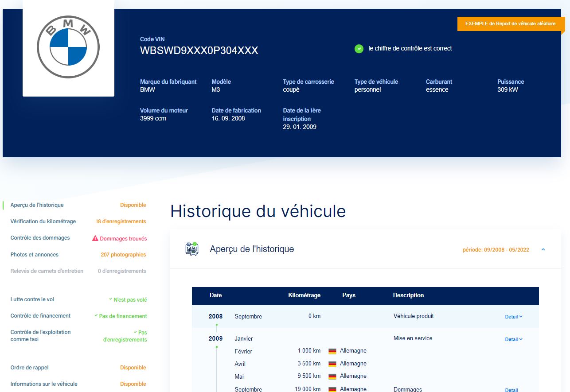Viewport: 570px width, 392px height.
Task: Open Photos et annonces sidebar item
Action: 35,255
